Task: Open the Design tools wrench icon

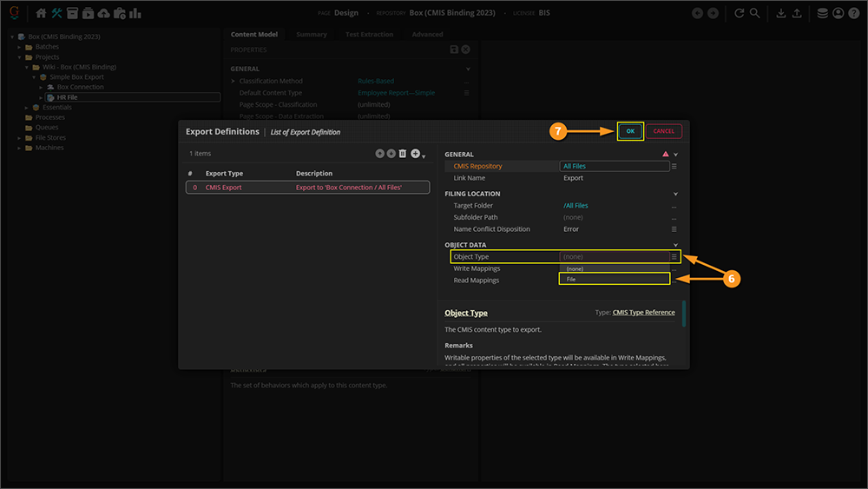Action: [x=56, y=13]
